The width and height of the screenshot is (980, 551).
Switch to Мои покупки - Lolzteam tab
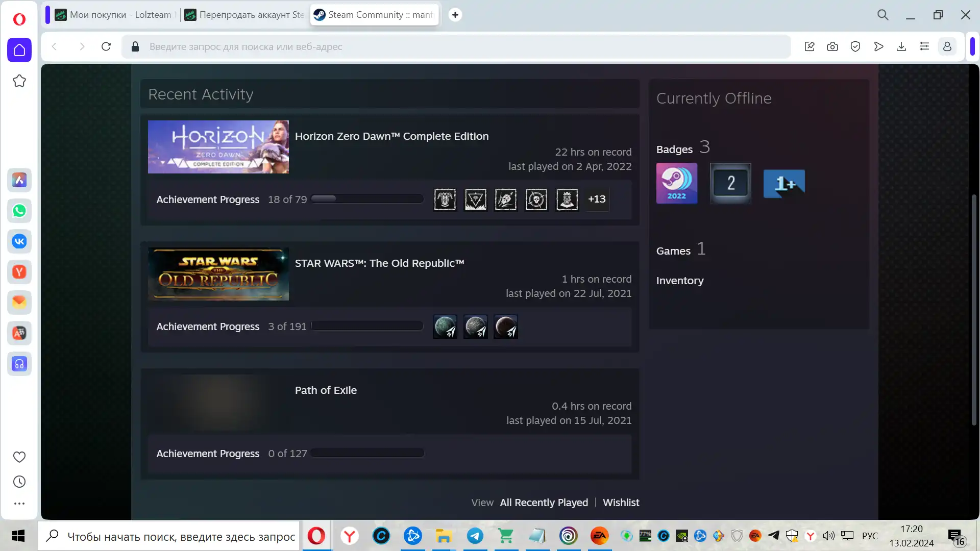click(114, 15)
